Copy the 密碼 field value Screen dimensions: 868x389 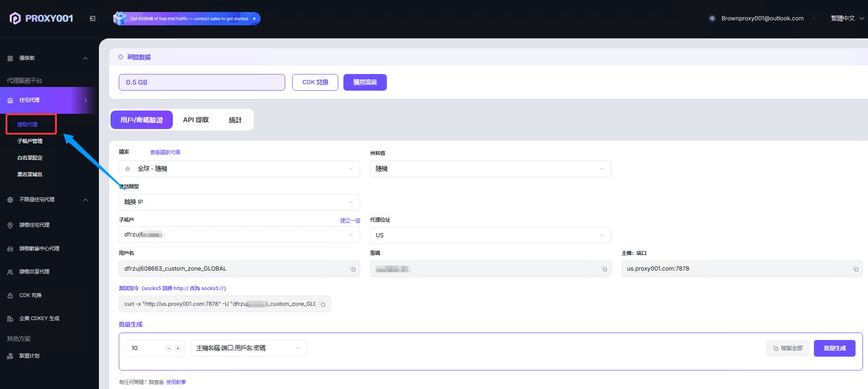pyautogui.click(x=605, y=269)
